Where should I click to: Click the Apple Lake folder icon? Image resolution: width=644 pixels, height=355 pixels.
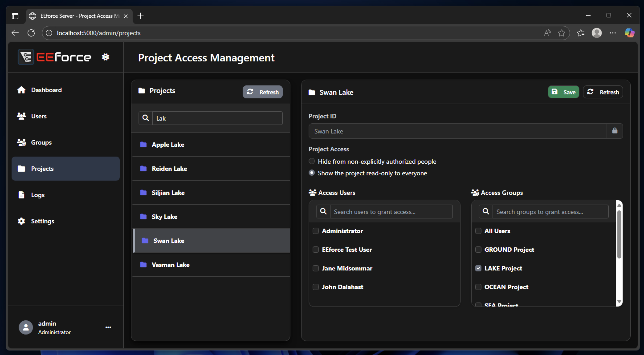pyautogui.click(x=143, y=145)
